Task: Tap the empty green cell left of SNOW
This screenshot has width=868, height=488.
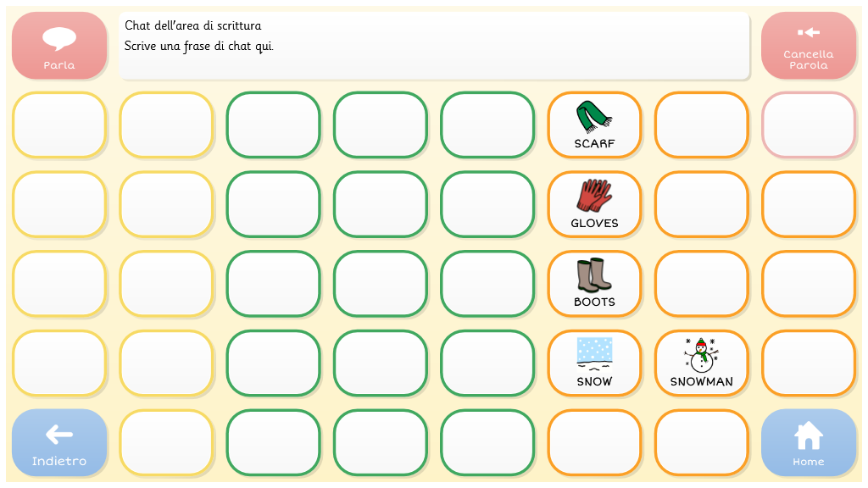Action: point(487,363)
